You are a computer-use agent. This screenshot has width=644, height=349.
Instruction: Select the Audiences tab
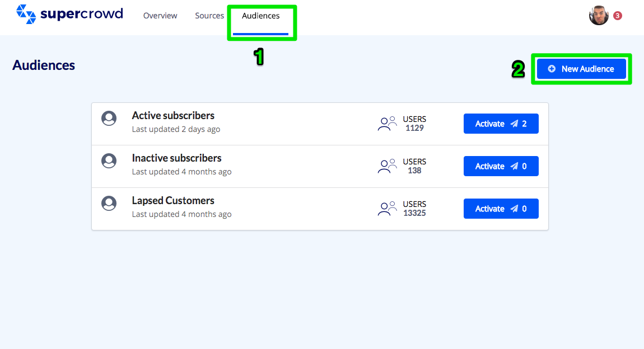(261, 16)
